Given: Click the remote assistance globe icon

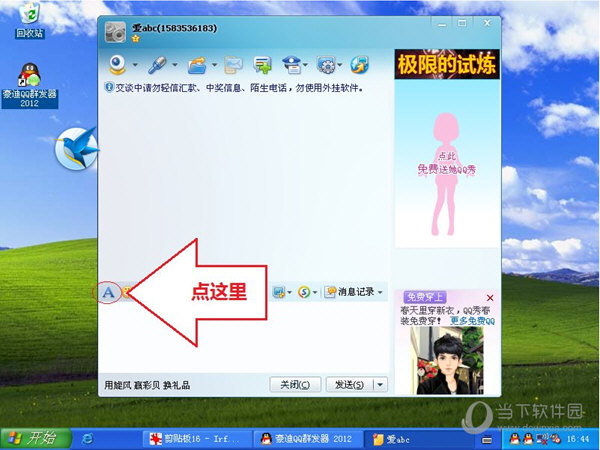Looking at the screenshot, I should tap(359, 65).
